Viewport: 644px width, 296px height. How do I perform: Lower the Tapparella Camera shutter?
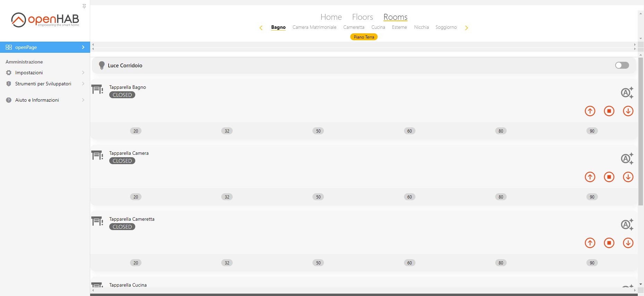coord(628,177)
